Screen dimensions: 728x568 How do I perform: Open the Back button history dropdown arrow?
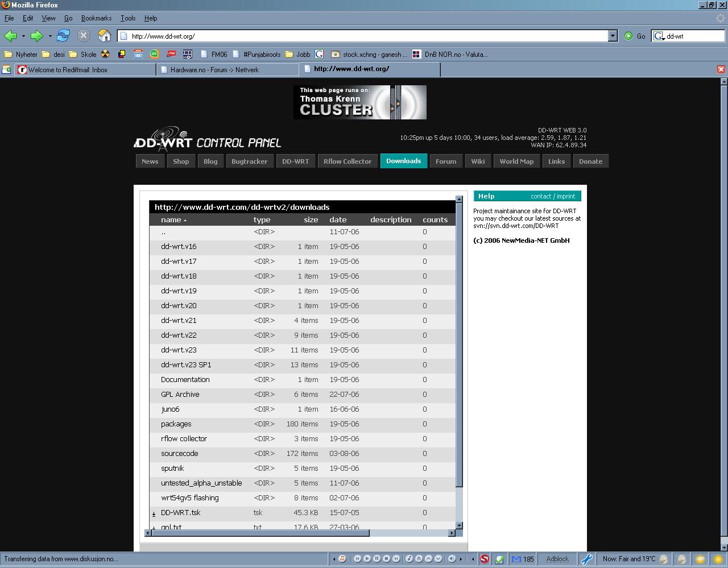23,36
